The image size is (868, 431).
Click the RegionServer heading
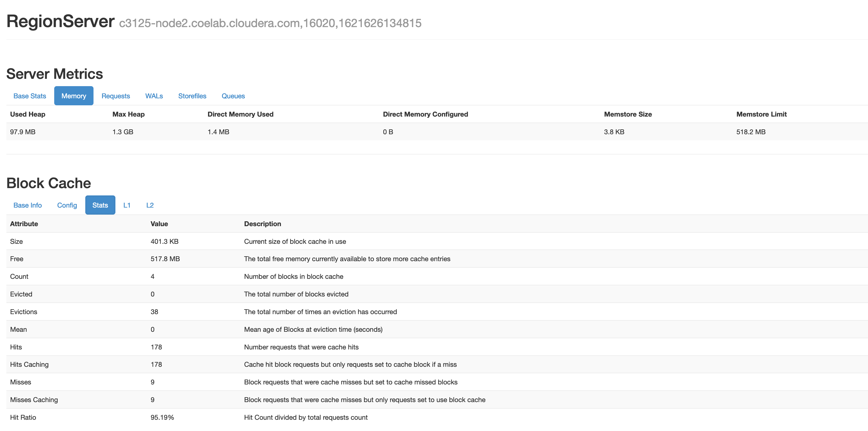tap(60, 22)
